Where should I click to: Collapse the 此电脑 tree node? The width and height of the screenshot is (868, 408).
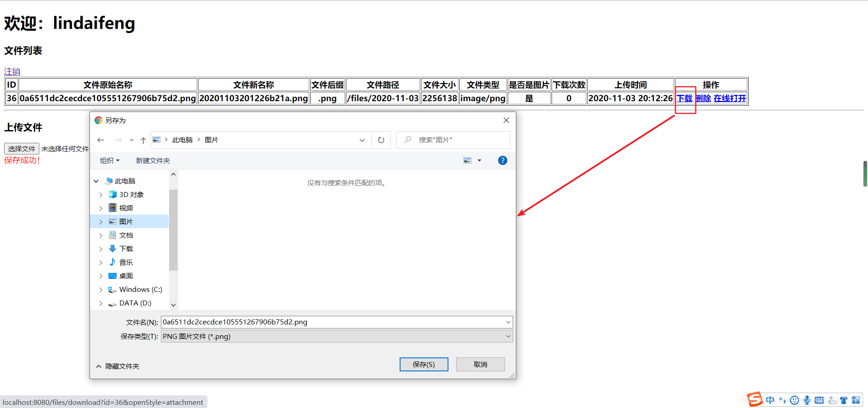(96, 181)
